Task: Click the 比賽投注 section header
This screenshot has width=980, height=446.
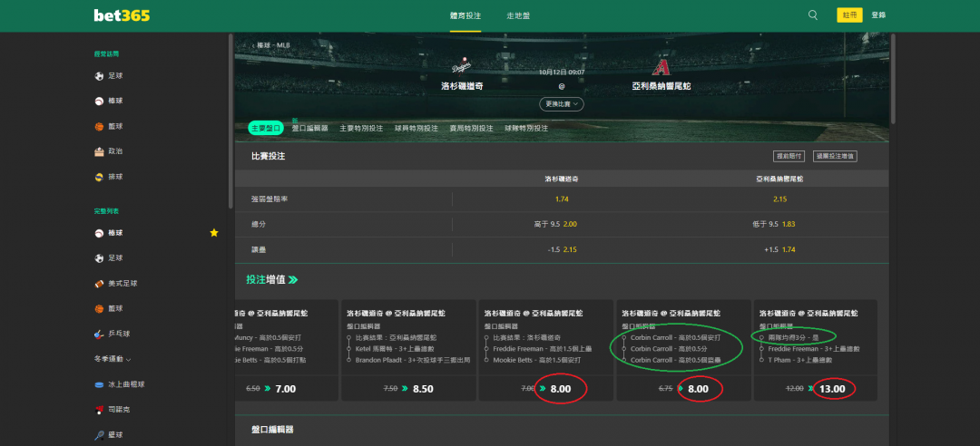Action: tap(268, 156)
